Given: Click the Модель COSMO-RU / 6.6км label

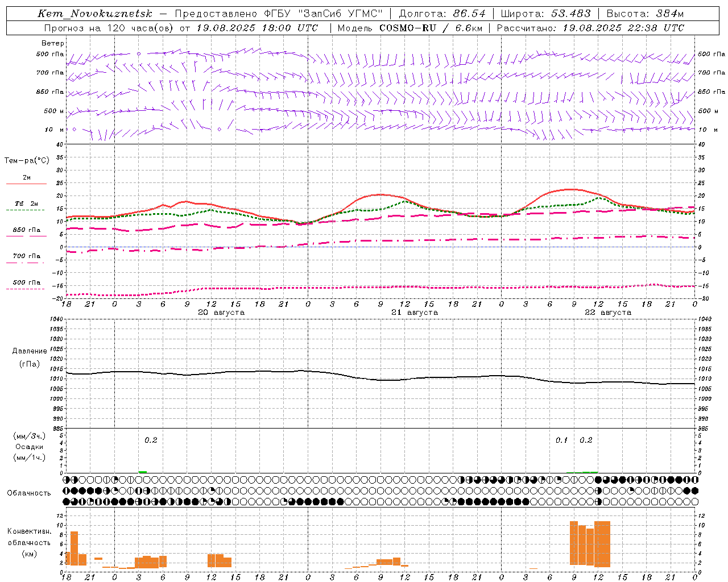Looking at the screenshot, I should [x=410, y=28].
